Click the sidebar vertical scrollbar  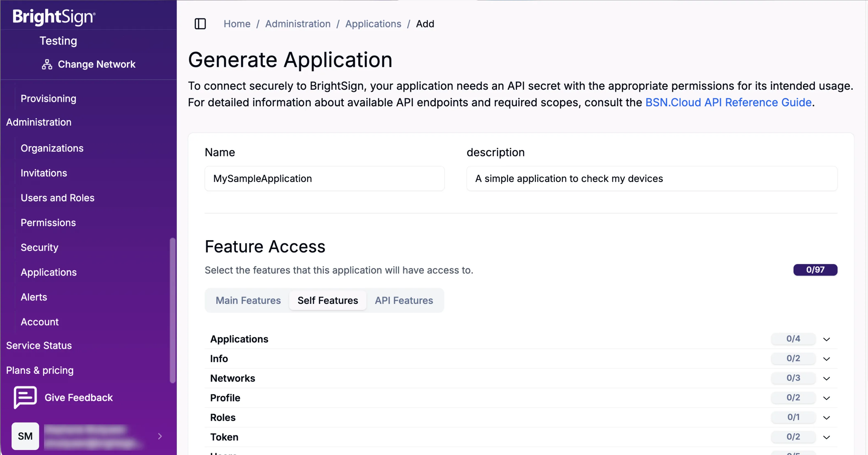point(172,310)
